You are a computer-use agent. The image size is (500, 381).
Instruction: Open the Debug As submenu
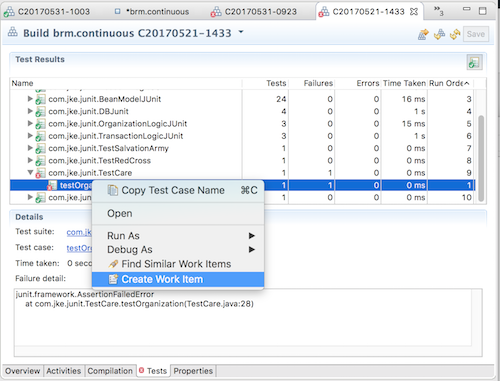point(178,249)
